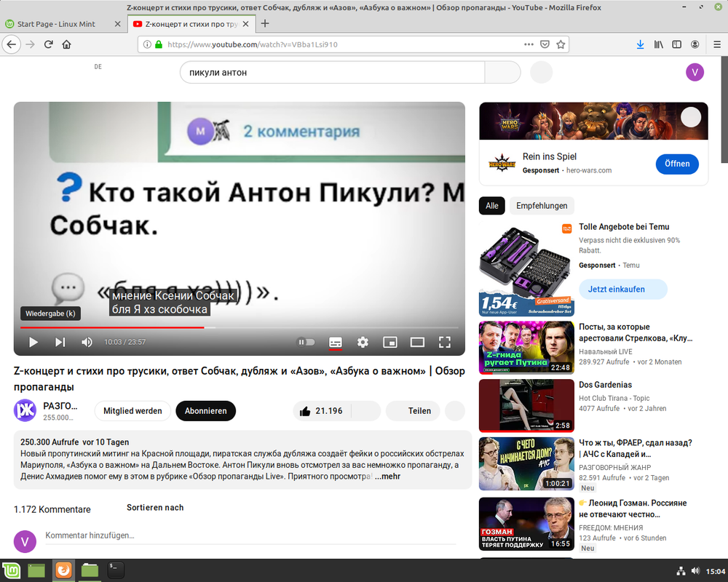Click the Mitglied werden button
The width and height of the screenshot is (728, 582).
click(132, 411)
